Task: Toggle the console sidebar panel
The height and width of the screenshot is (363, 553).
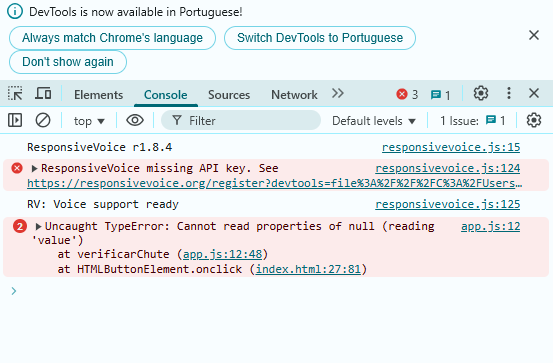Action: point(15,120)
